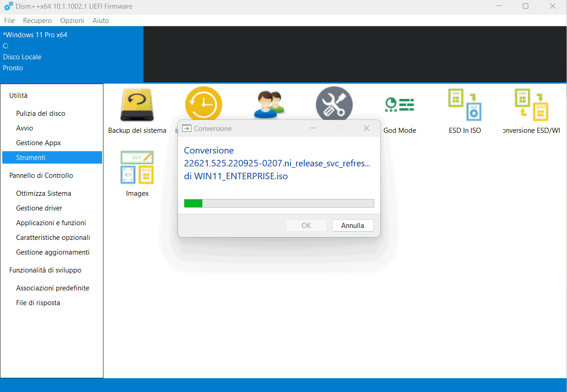The image size is (567, 392).
Task: Open the File menu
Action: (x=9, y=20)
